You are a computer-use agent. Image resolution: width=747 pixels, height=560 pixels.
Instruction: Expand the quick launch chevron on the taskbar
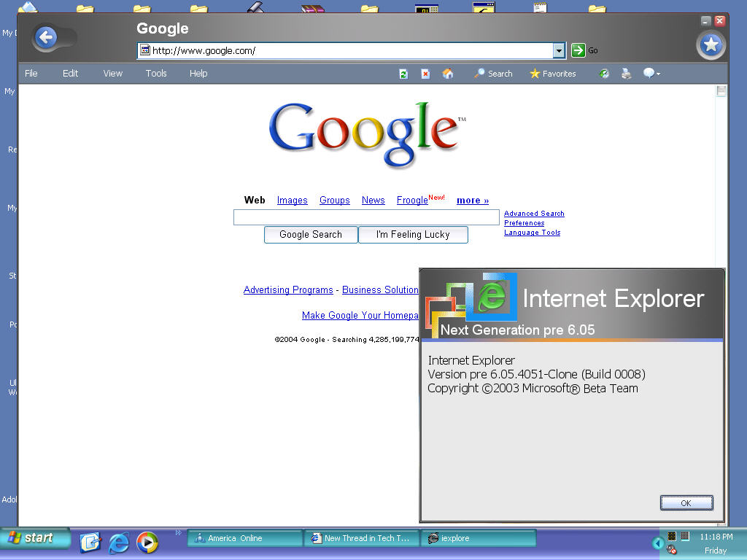[x=178, y=532]
